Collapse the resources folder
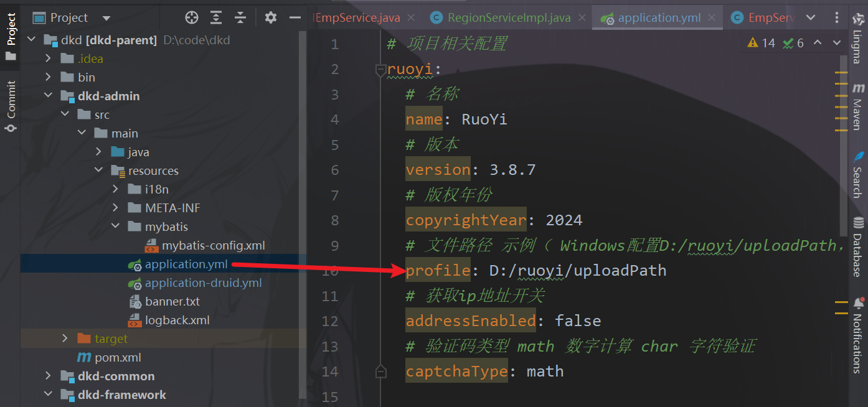 click(99, 171)
